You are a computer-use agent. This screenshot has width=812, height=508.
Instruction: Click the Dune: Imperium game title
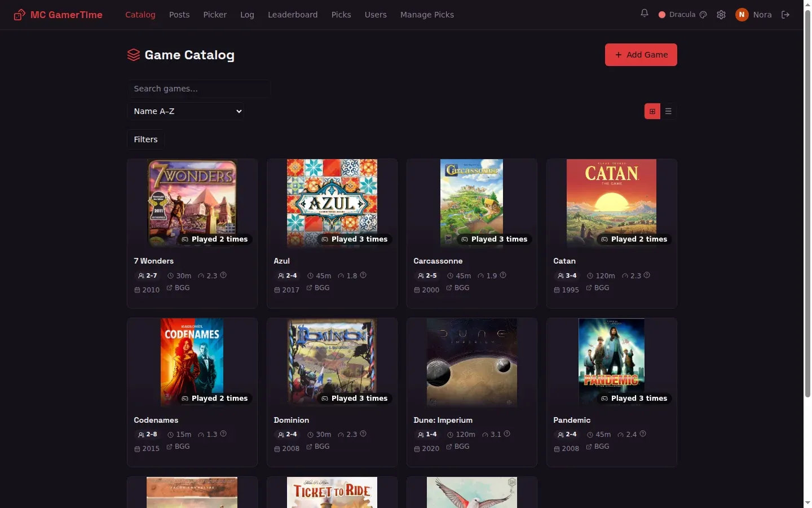point(443,420)
